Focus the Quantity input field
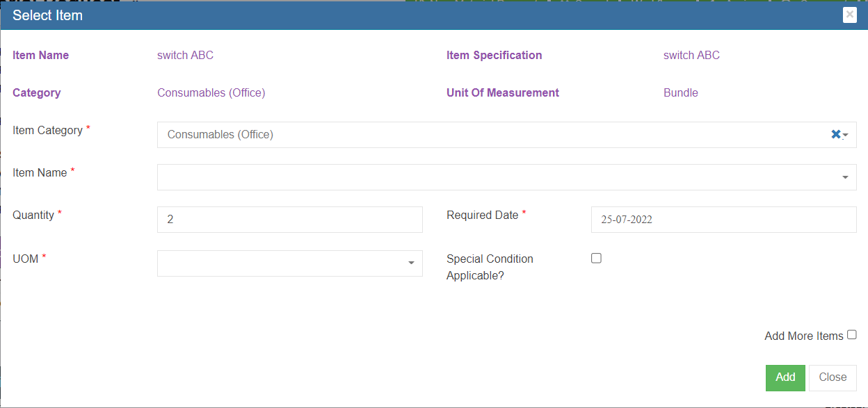This screenshot has height=408, width=868. [290, 220]
